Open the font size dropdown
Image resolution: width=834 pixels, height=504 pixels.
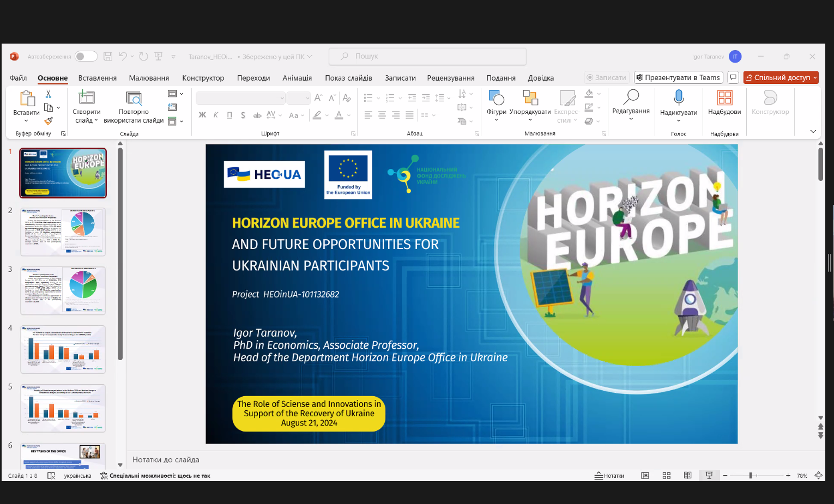tap(307, 98)
